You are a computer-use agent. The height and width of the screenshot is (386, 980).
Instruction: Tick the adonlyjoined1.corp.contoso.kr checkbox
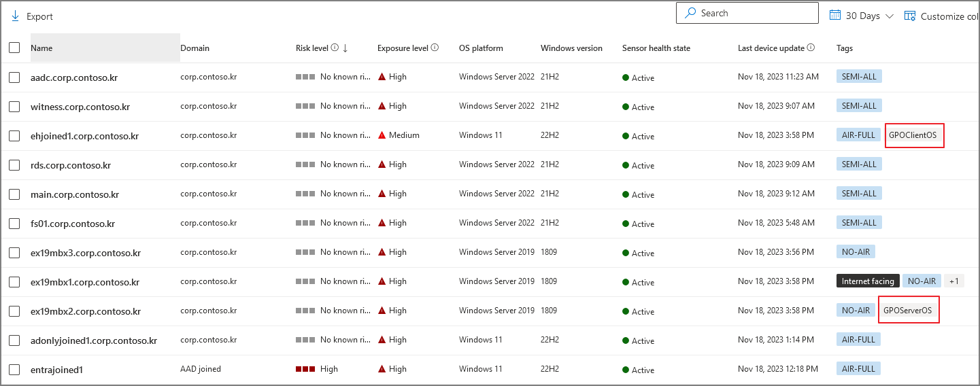tap(14, 340)
